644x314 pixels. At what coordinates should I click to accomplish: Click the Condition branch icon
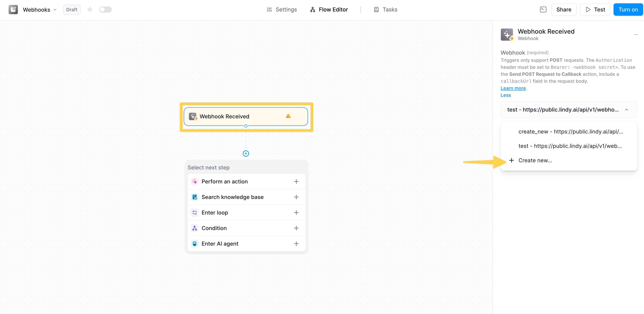(x=194, y=228)
